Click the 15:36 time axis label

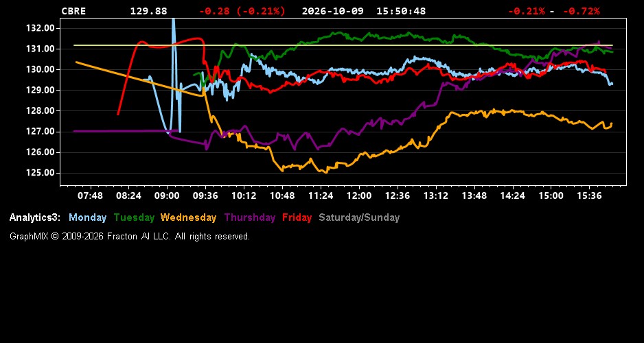point(589,196)
